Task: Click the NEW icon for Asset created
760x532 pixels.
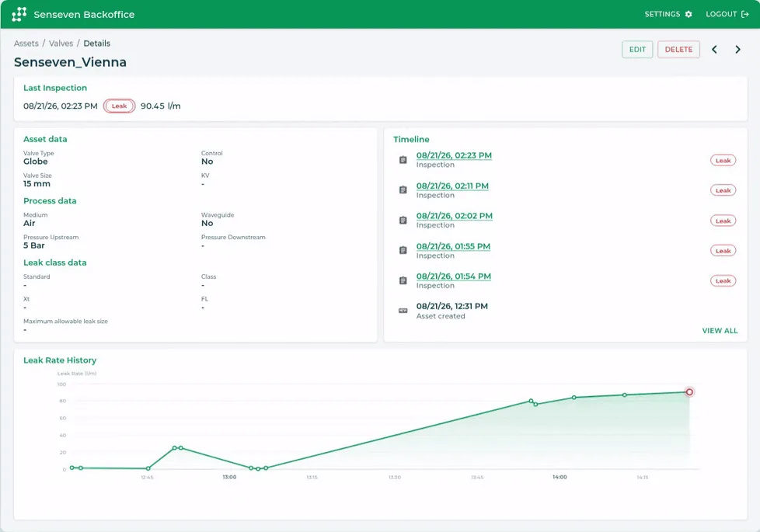Action: coord(403,311)
